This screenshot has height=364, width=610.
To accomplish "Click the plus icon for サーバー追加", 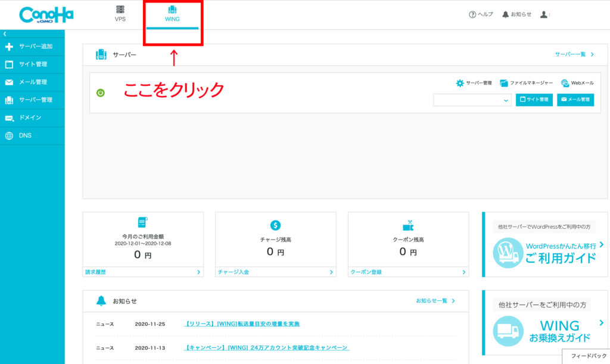I will click(9, 46).
